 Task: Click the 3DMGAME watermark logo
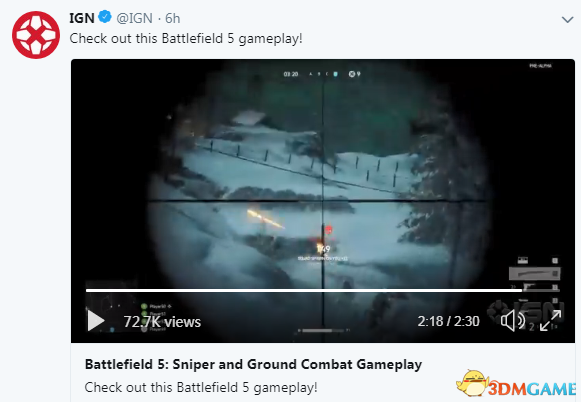(x=517, y=385)
